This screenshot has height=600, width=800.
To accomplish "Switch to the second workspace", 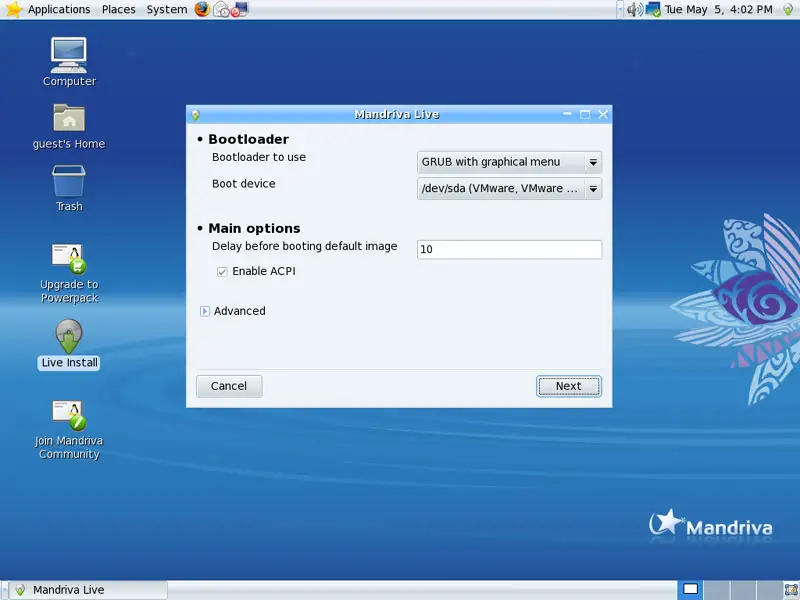I will click(716, 590).
